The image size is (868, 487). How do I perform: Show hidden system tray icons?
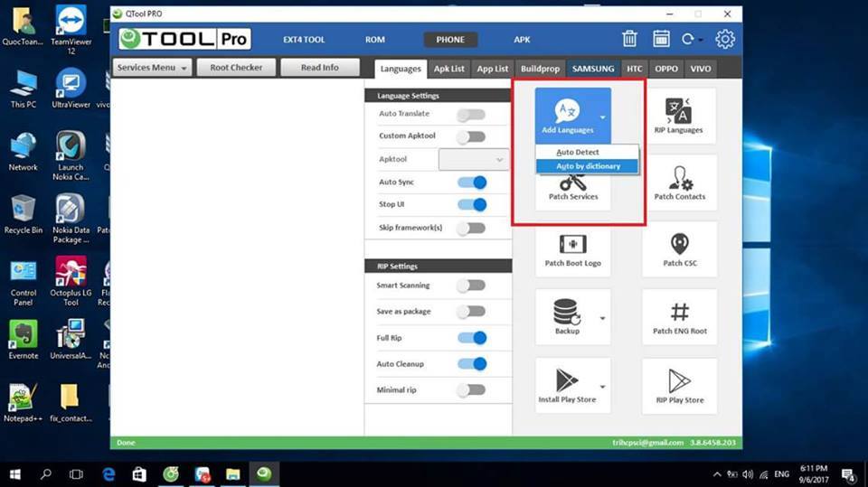click(x=717, y=474)
